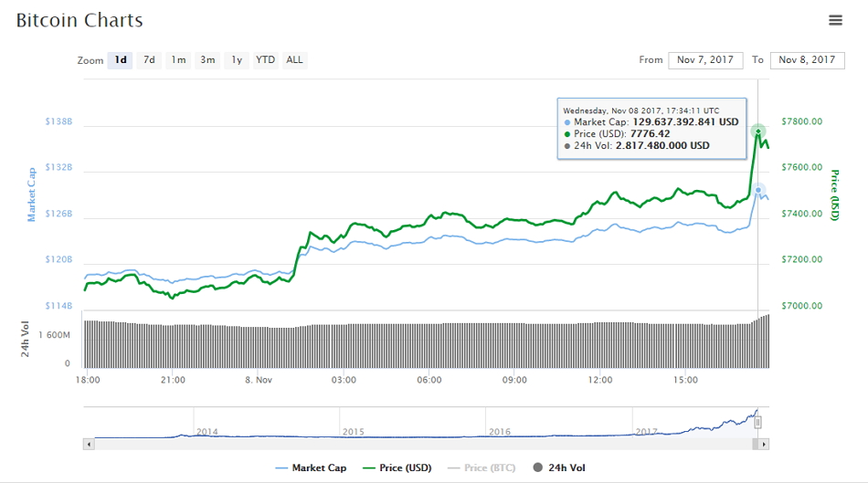Click the 03:00 time axis label

point(344,380)
